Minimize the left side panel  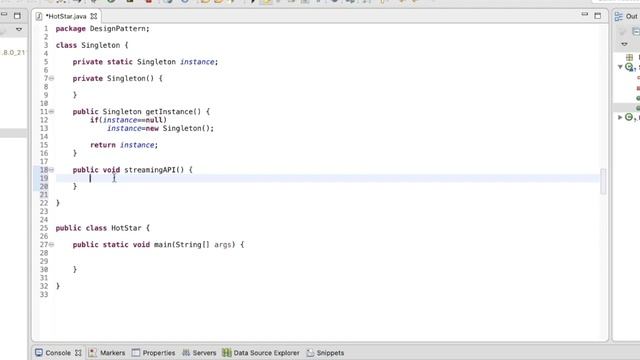click(x=4, y=15)
